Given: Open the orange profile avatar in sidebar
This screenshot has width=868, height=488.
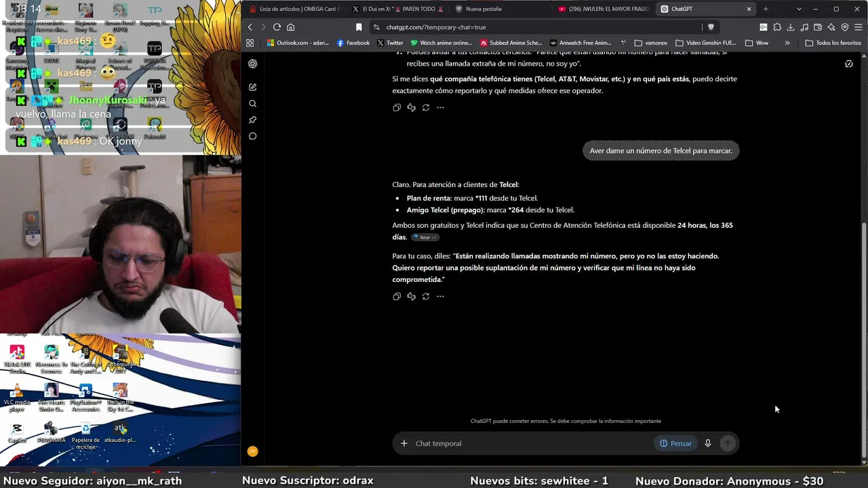Looking at the screenshot, I should click(252, 451).
